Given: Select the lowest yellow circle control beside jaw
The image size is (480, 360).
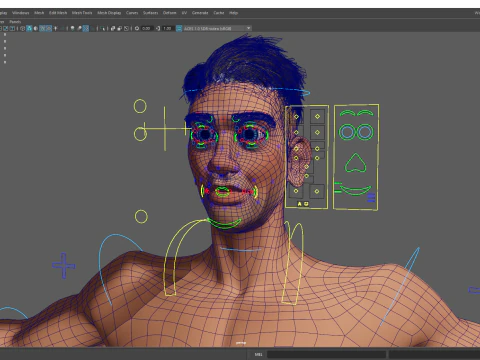Looking at the screenshot, I should click(x=141, y=217).
